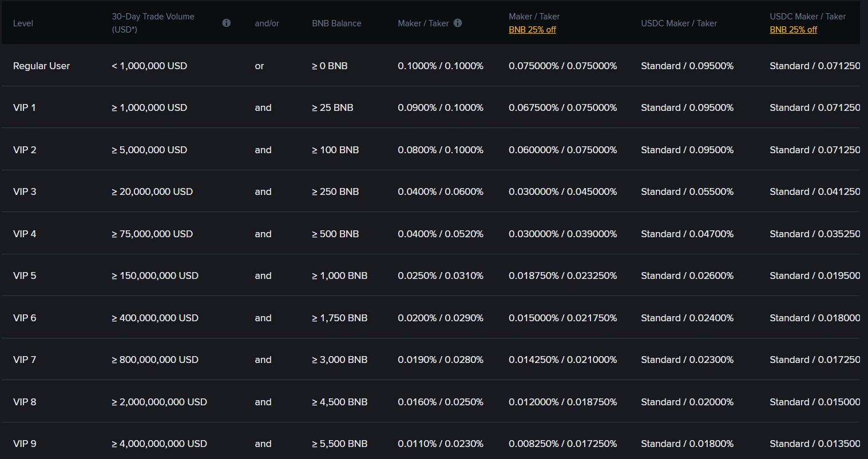Click the 0.018750% / 0.023250% discounted fee cell
This screenshot has width=868, height=459.
point(563,276)
